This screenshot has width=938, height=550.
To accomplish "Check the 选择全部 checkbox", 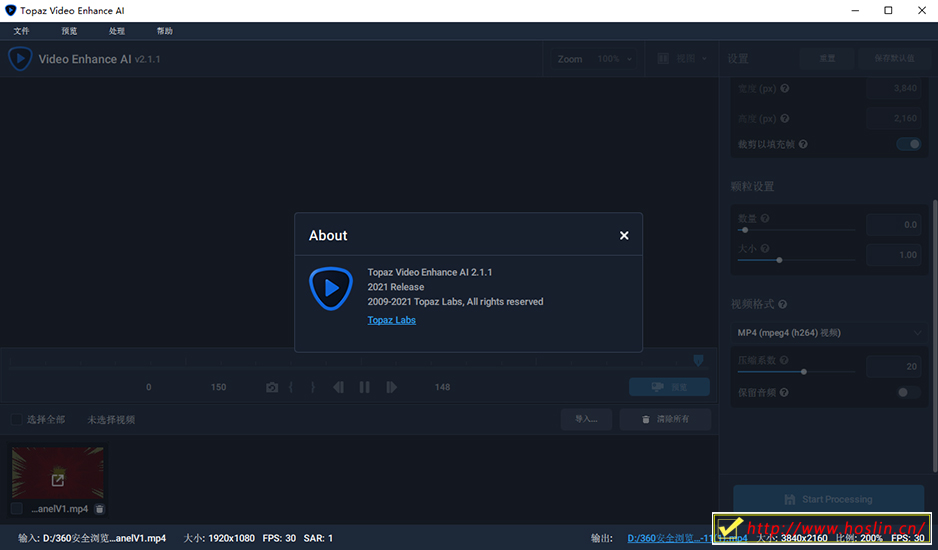I will (x=17, y=420).
